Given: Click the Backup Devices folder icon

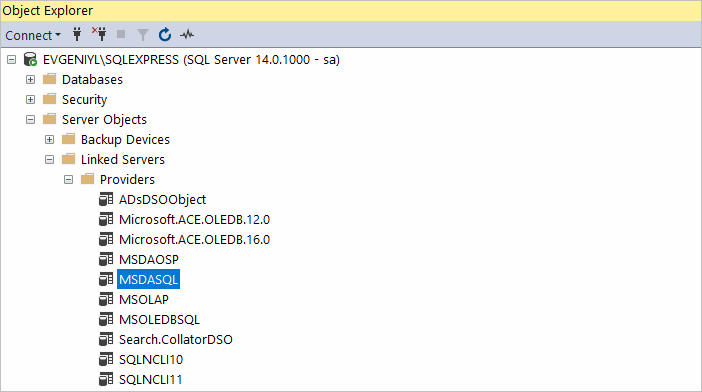Looking at the screenshot, I should point(68,139).
